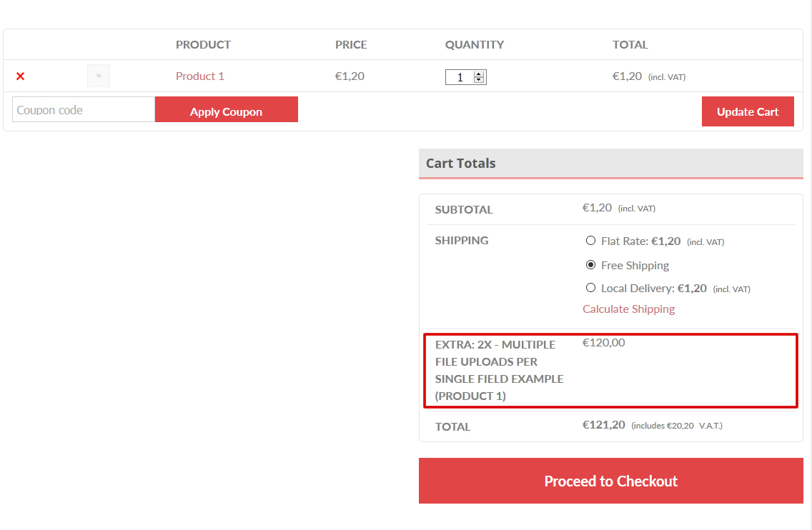812x530 pixels.
Task: Click the €121,20 total amount
Action: pyautogui.click(x=603, y=425)
